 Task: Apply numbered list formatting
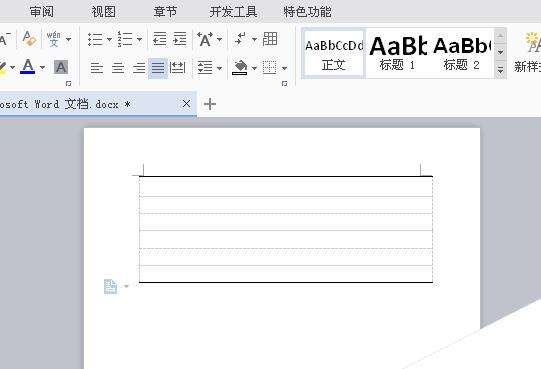[125, 39]
